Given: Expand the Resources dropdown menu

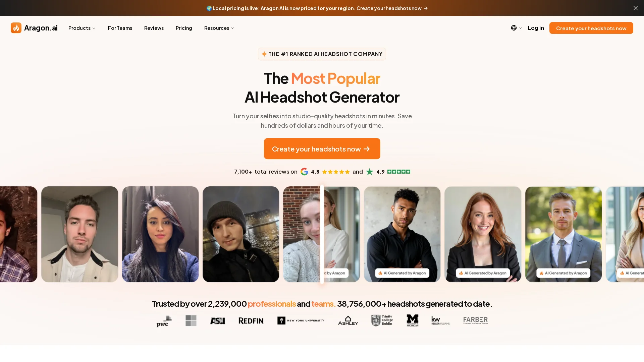Looking at the screenshot, I should [x=219, y=28].
